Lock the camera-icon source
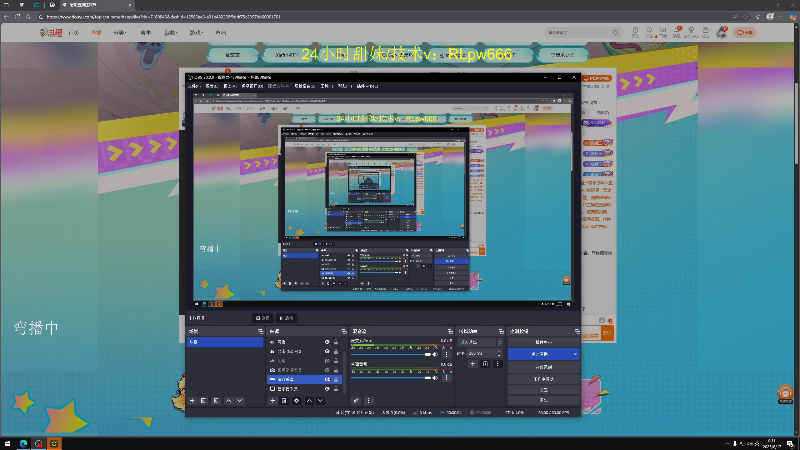Screen dimensions: 800x450 336,370
